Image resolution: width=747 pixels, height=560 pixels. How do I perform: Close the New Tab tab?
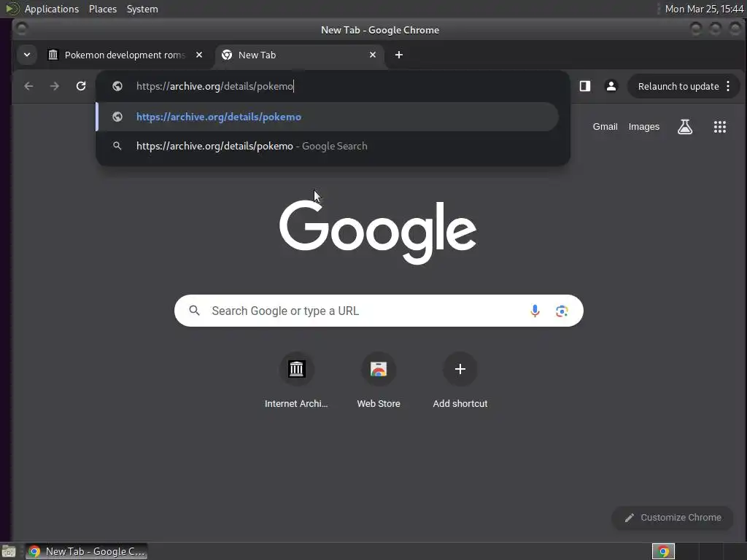click(373, 55)
